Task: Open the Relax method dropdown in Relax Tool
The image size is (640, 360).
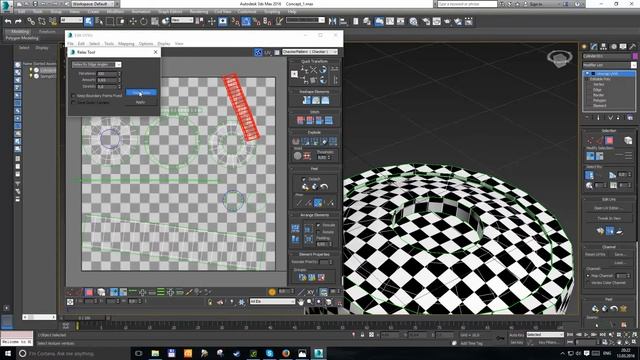Action: [96, 64]
